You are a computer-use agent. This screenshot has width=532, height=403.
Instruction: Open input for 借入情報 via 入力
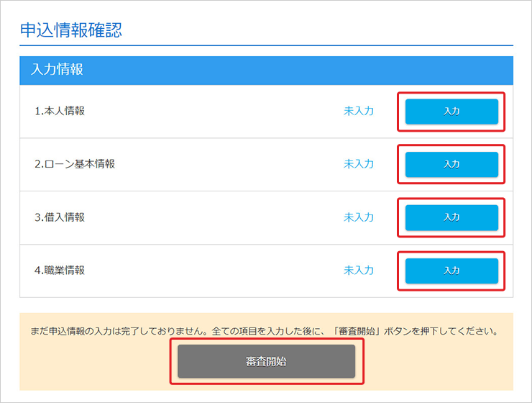(x=451, y=217)
